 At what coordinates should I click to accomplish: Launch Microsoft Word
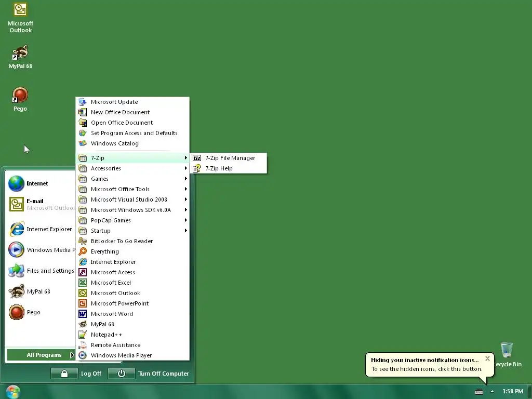click(132, 314)
